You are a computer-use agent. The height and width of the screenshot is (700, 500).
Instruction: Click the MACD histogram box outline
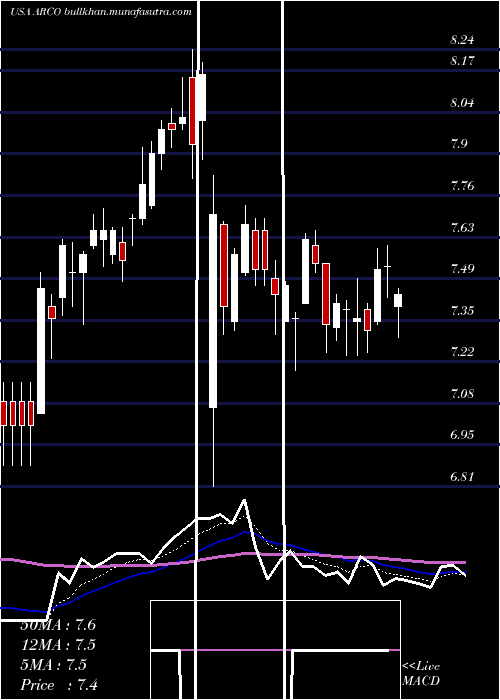[x=275, y=650]
